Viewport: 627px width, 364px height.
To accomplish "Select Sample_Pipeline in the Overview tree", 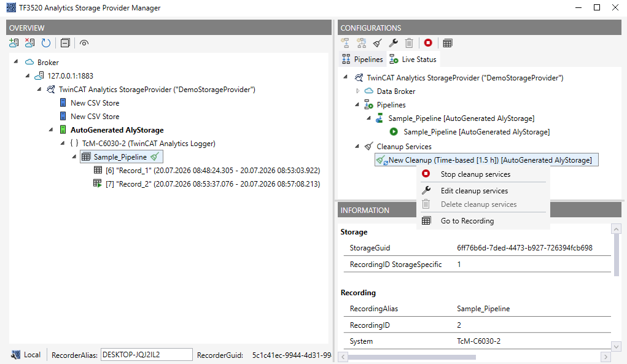I will click(x=120, y=157).
